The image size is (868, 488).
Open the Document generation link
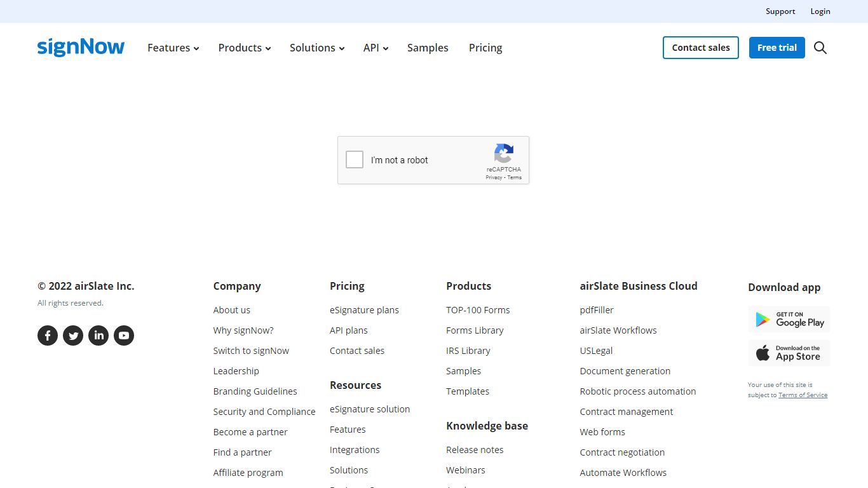(625, 371)
